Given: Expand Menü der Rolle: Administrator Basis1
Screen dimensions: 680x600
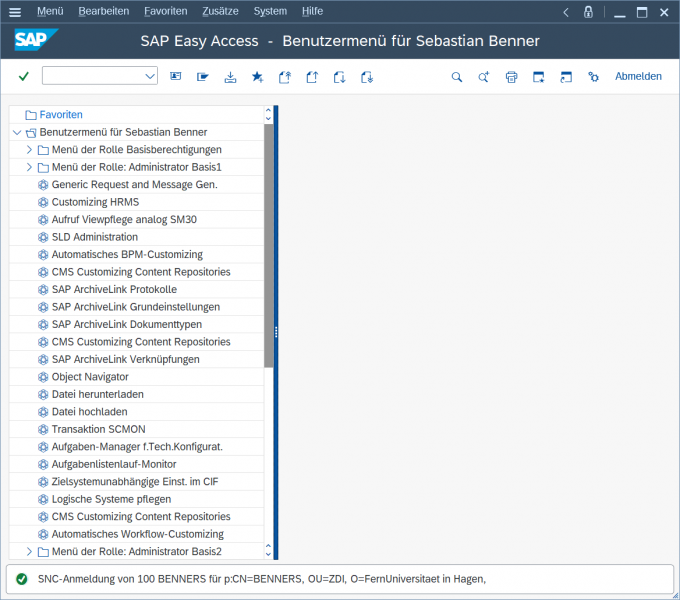Looking at the screenshot, I should [x=29, y=167].
